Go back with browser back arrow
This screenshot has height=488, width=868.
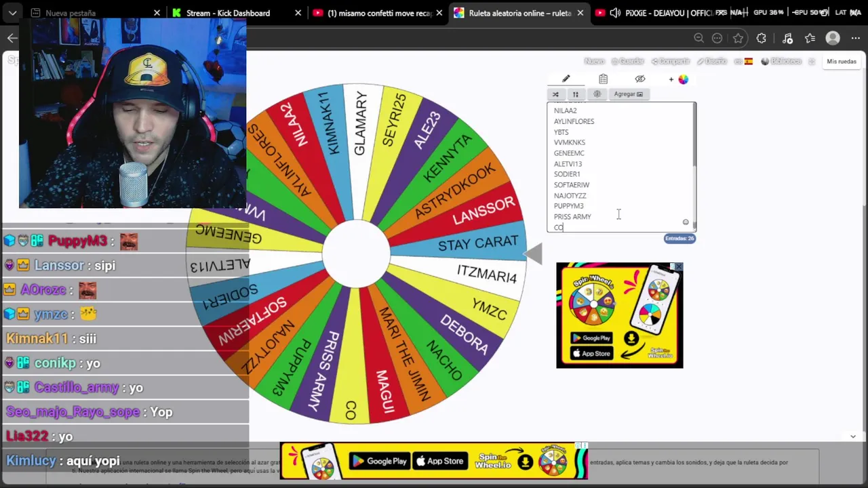(12, 39)
